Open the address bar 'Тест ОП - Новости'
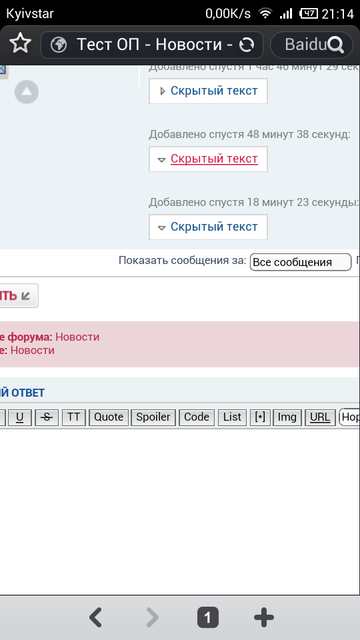 point(152,44)
